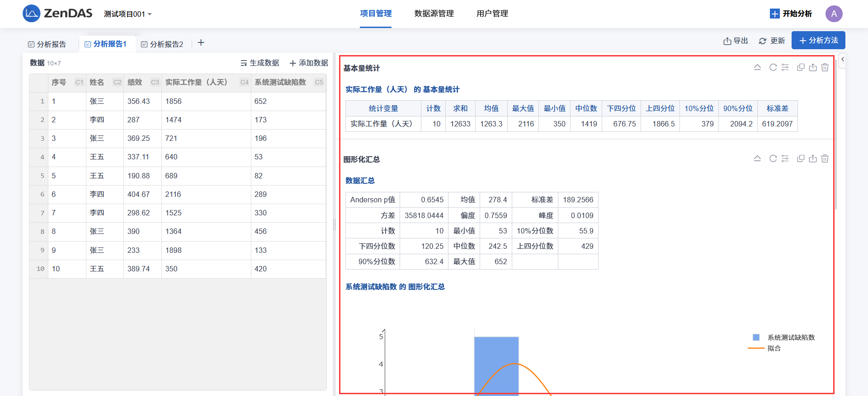Toggle 系统测试缺陷数 legend series
The height and width of the screenshot is (396, 868).
pos(784,337)
